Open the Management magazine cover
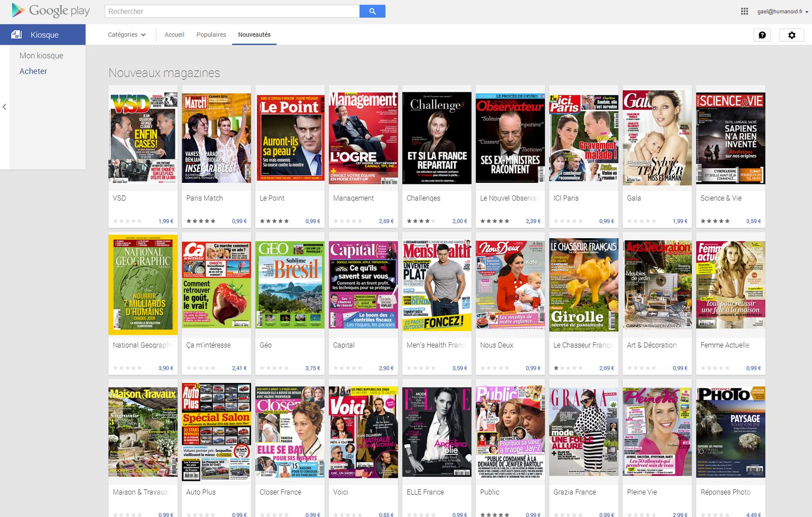This screenshot has height=517, width=812. click(x=363, y=138)
